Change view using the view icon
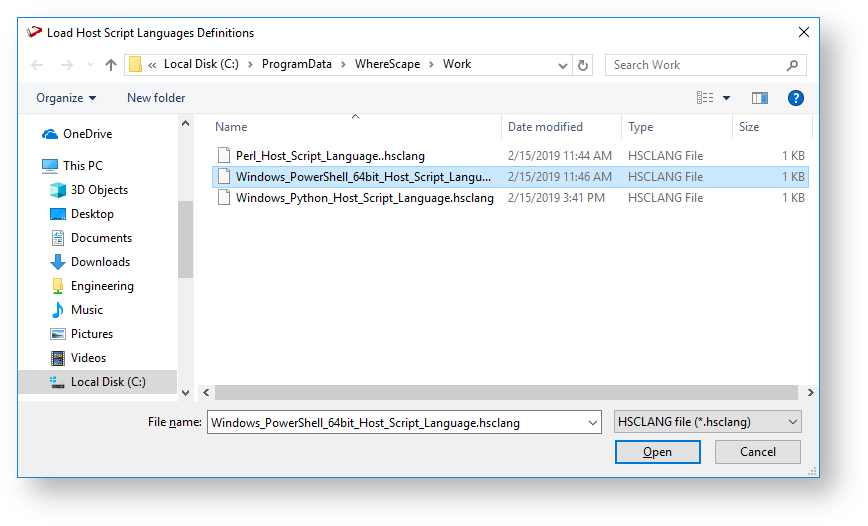Screen dimensions: 868x526 pyautogui.click(x=705, y=98)
